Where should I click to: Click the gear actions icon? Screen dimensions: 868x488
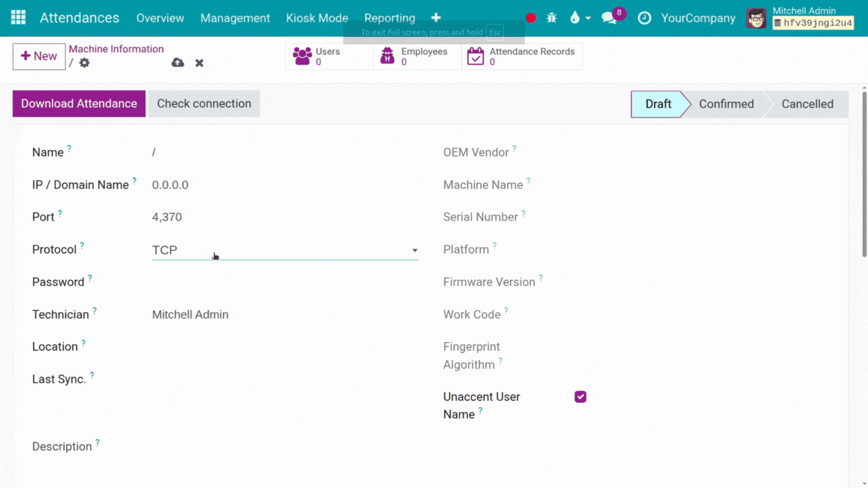[84, 63]
